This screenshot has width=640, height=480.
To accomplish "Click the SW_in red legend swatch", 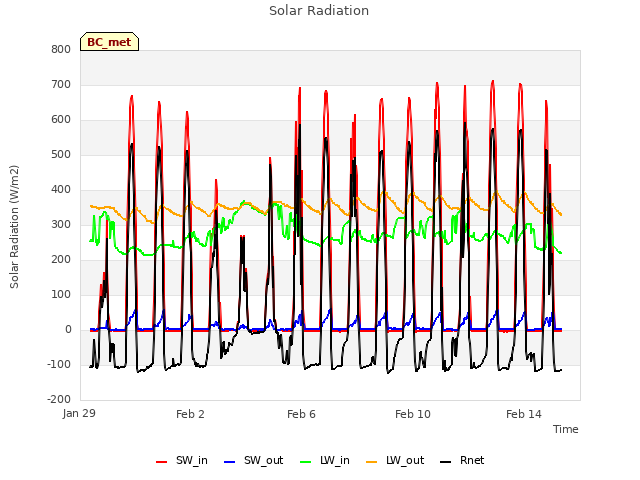I will tap(162, 462).
